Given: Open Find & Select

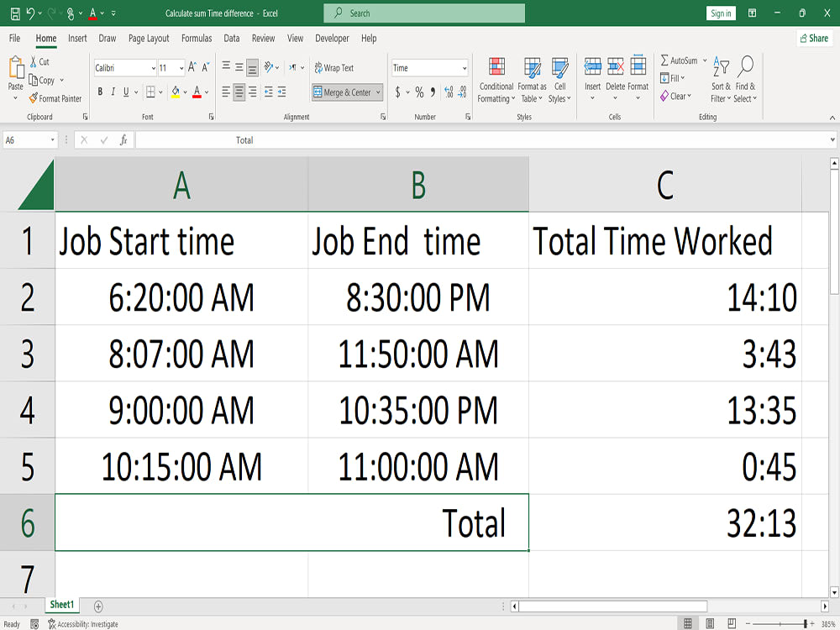Looking at the screenshot, I should point(745,81).
